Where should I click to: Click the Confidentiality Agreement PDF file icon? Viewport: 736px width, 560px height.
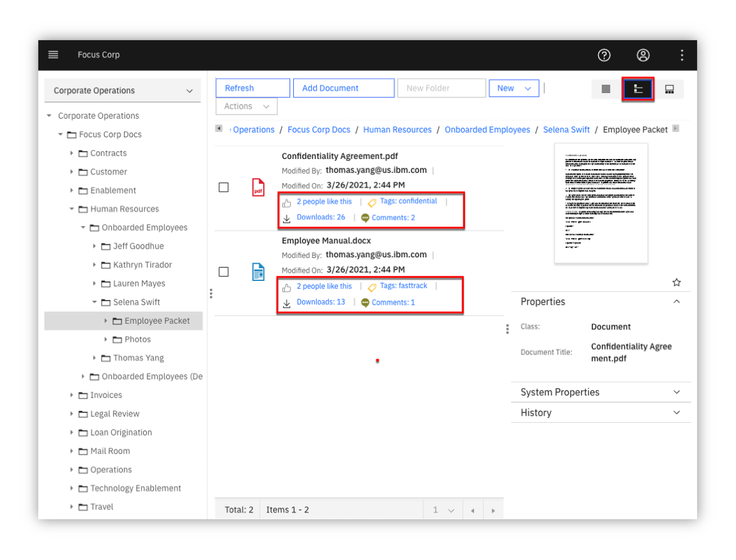coord(258,187)
